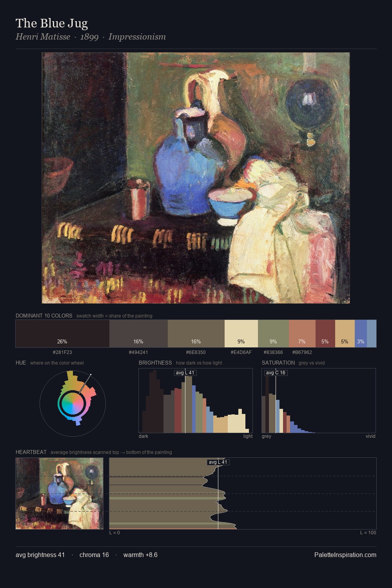
Task: Click the 'grey' saturation axis label
Action: tap(267, 436)
